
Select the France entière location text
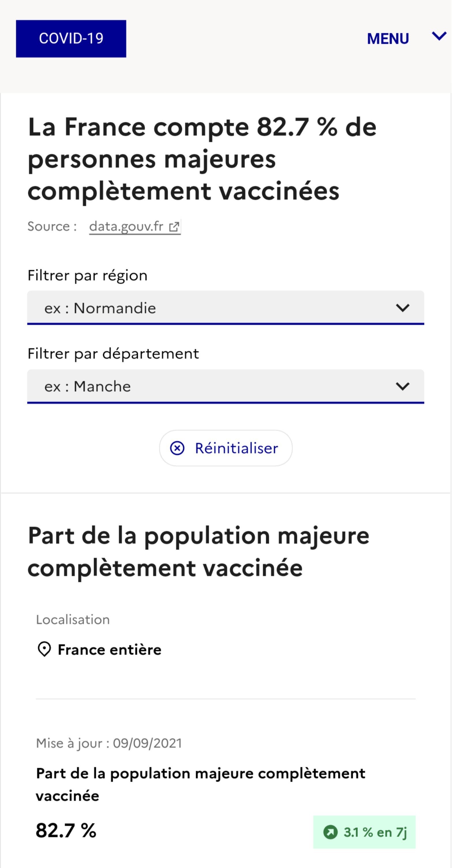(110, 650)
